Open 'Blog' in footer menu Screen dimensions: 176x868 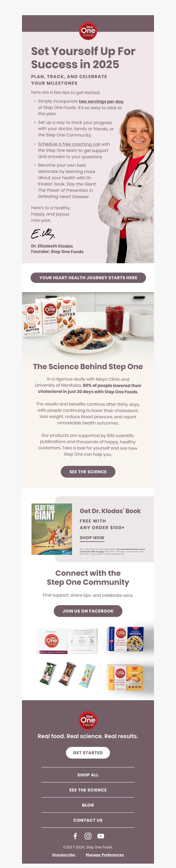tap(88, 805)
